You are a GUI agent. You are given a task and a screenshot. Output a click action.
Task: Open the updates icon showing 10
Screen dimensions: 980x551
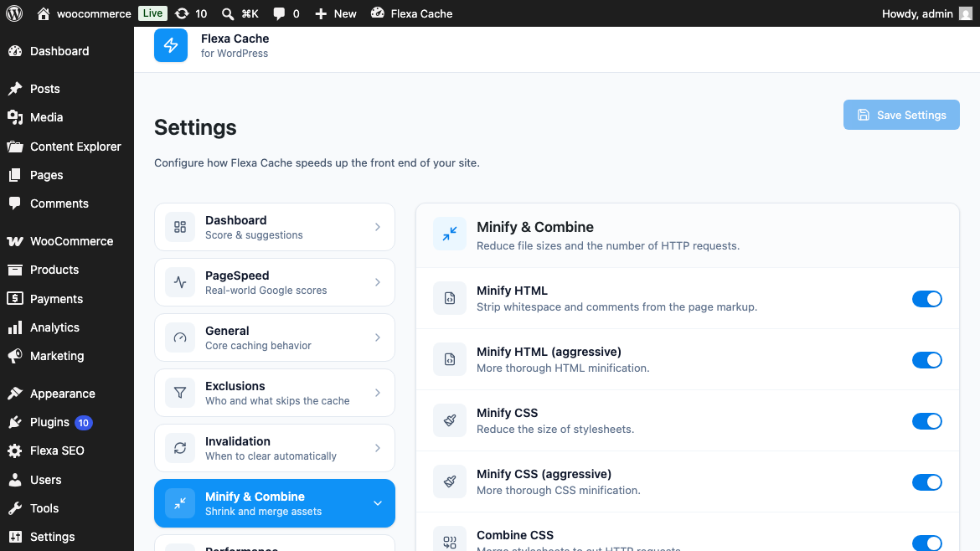(x=181, y=13)
